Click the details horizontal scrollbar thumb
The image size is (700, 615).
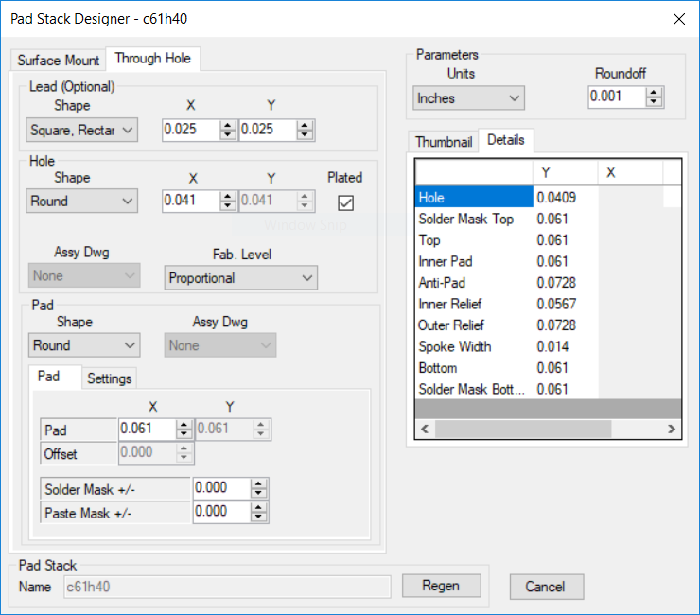point(523,429)
